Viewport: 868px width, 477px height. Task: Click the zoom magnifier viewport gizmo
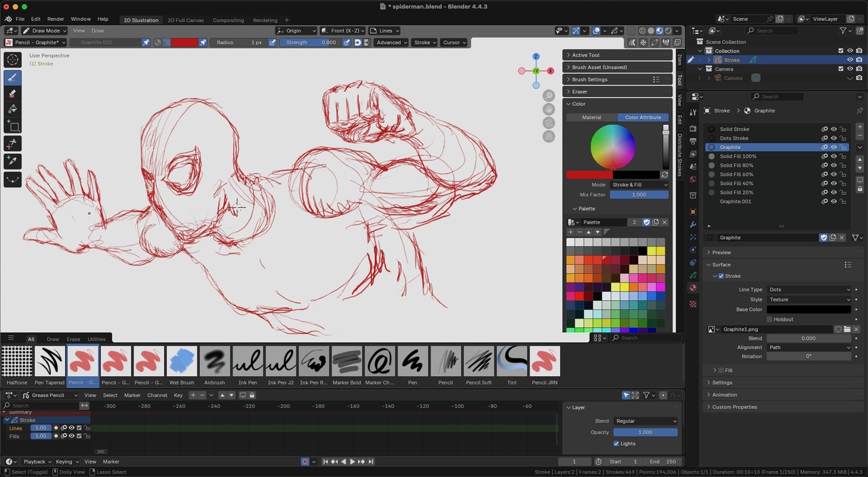click(x=549, y=96)
